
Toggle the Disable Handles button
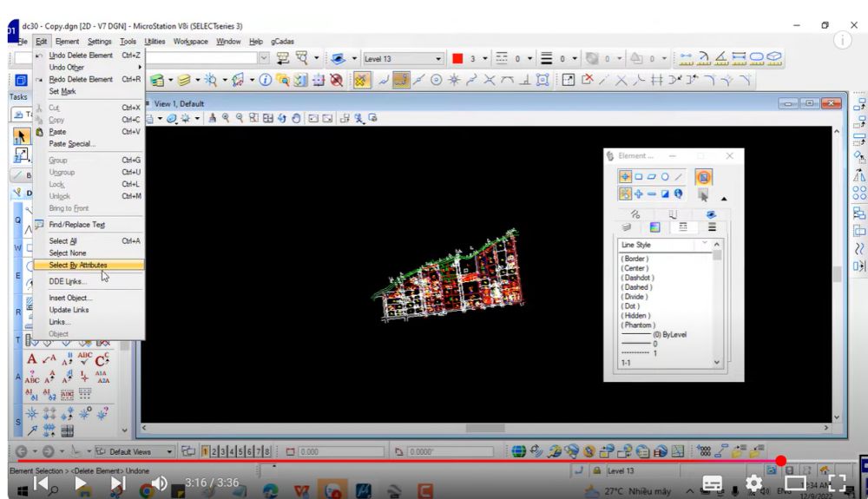[703, 177]
